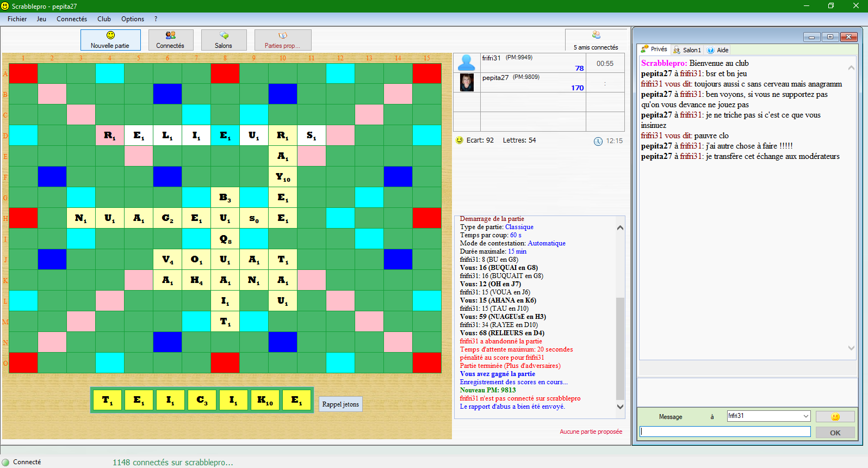868x468 pixels.
Task: Open the Club menu
Action: click(104, 19)
